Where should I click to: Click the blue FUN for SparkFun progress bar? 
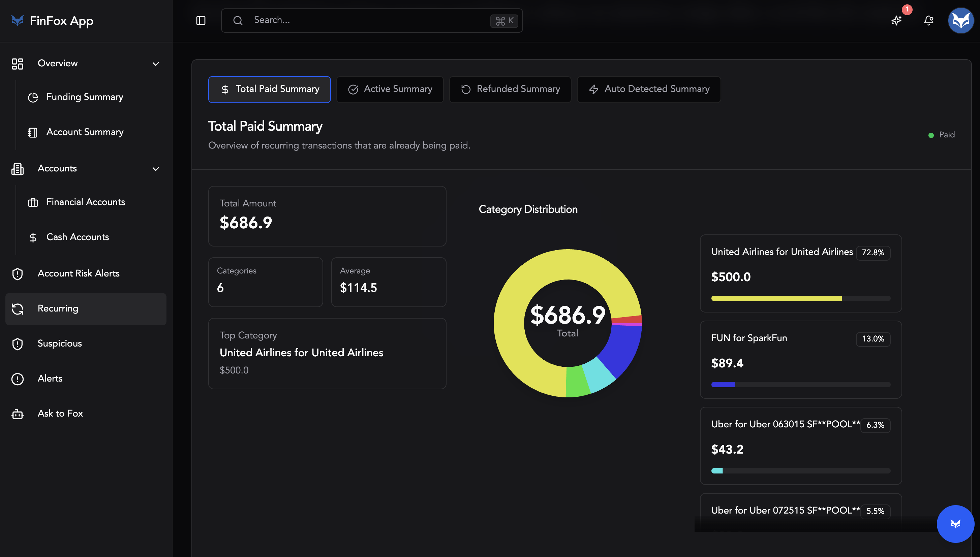coord(723,385)
